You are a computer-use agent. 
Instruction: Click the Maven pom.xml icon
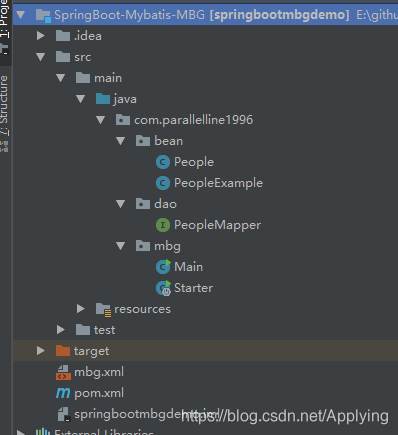(63, 393)
